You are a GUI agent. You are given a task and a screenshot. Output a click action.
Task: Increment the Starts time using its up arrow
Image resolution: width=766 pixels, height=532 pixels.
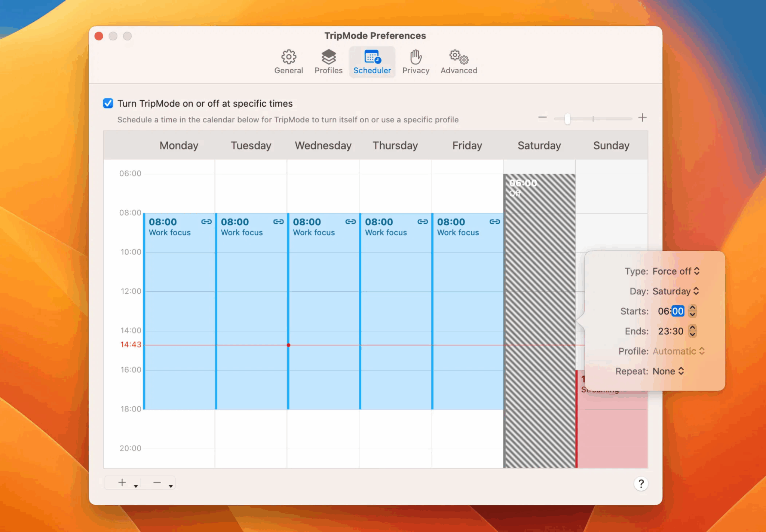click(x=693, y=308)
